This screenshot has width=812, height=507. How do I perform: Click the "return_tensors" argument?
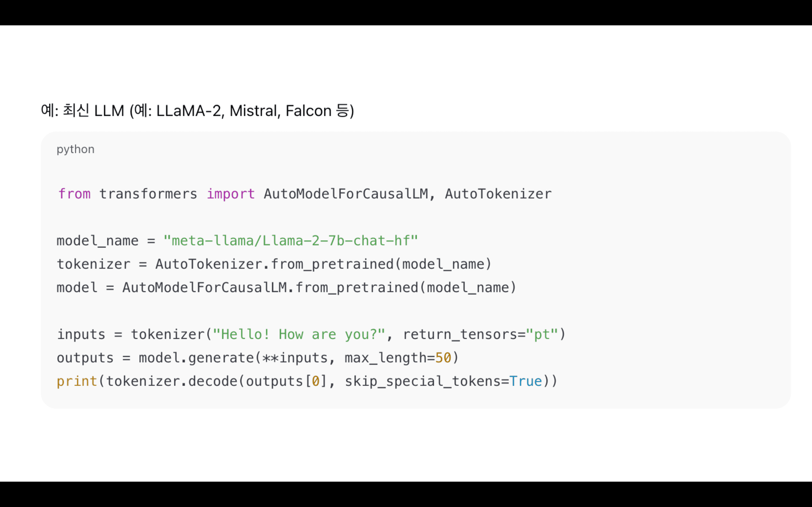[460, 334]
